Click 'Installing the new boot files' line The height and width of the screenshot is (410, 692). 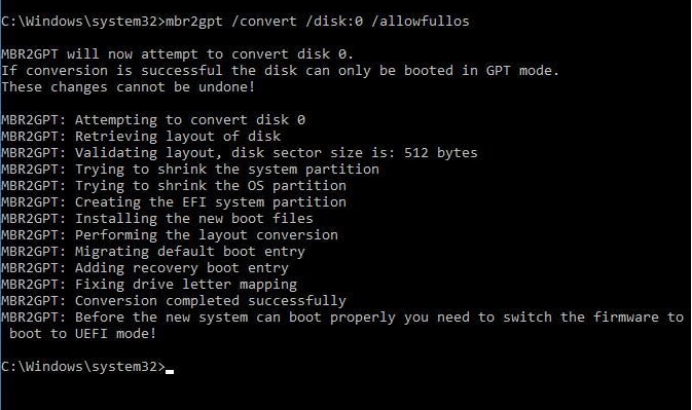coord(194,218)
